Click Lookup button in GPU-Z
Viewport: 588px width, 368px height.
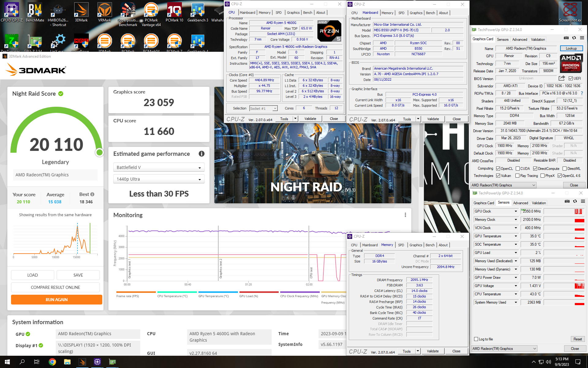coord(571,48)
